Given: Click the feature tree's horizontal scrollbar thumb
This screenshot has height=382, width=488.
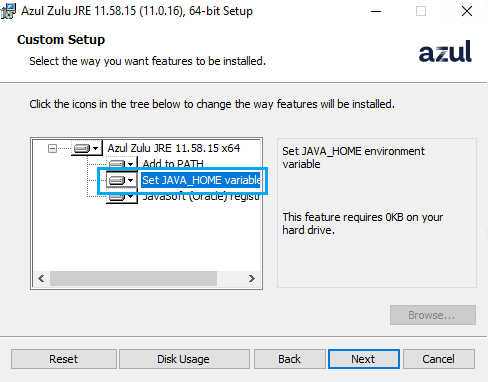Looking at the screenshot, I should point(133,278).
